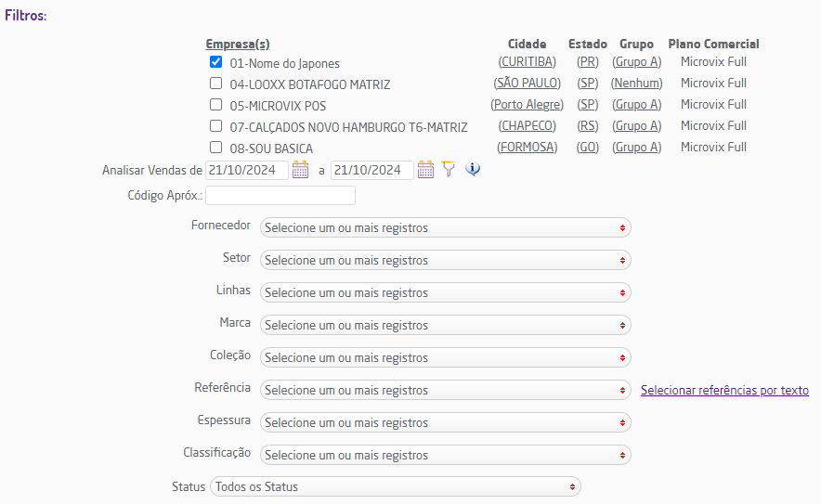This screenshot has width=821, height=504.
Task: Click Selecionar referências por texto link
Action: pyautogui.click(x=724, y=391)
